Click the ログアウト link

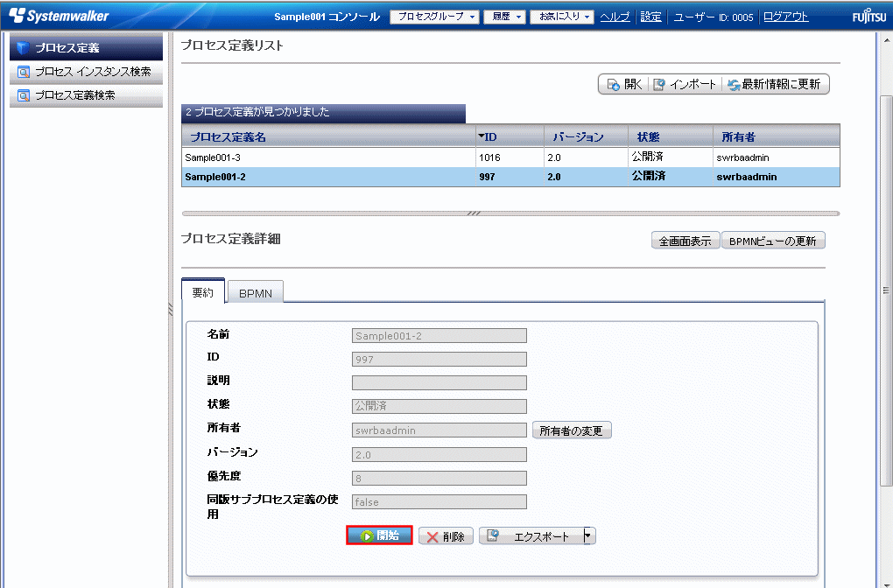pyautogui.click(x=786, y=17)
